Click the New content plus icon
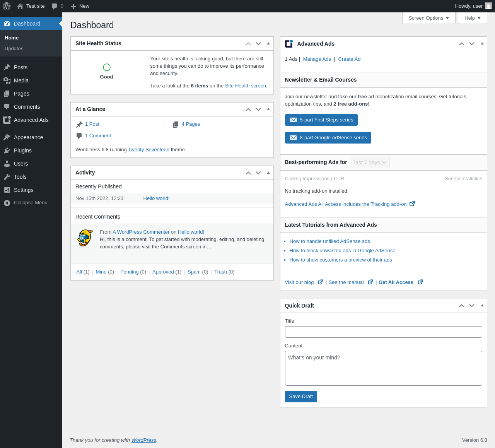This screenshot has width=495, height=448. [73, 6]
